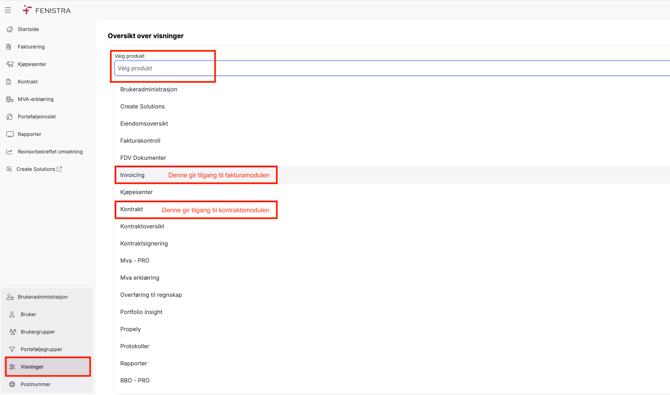This screenshot has width=670, height=395.
Task: Click the Kjøpesenter cart icon
Action: point(10,64)
